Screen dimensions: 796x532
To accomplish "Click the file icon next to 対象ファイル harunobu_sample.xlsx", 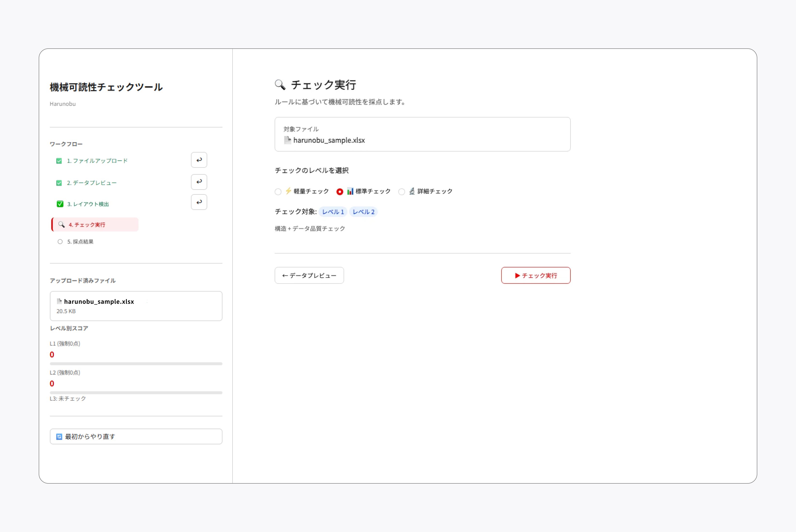I will tap(287, 140).
